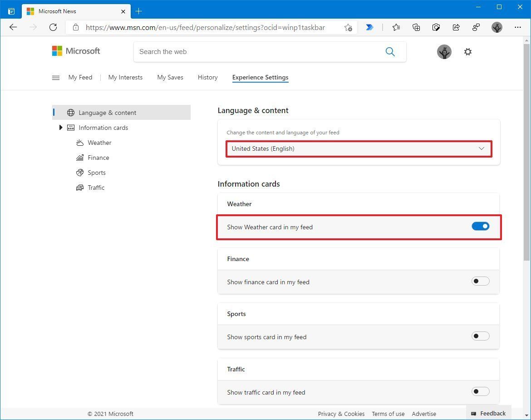
Task: Open the browser Settings and more menu
Action: pos(518,27)
